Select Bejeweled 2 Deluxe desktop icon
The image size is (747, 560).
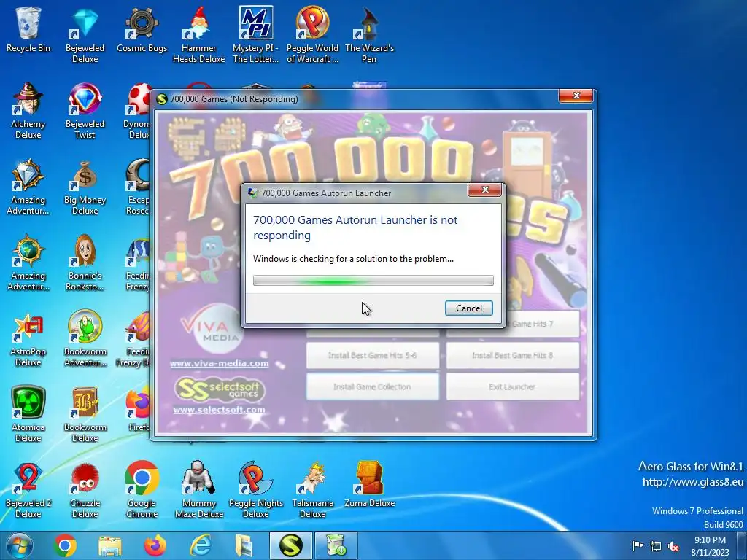(x=28, y=490)
